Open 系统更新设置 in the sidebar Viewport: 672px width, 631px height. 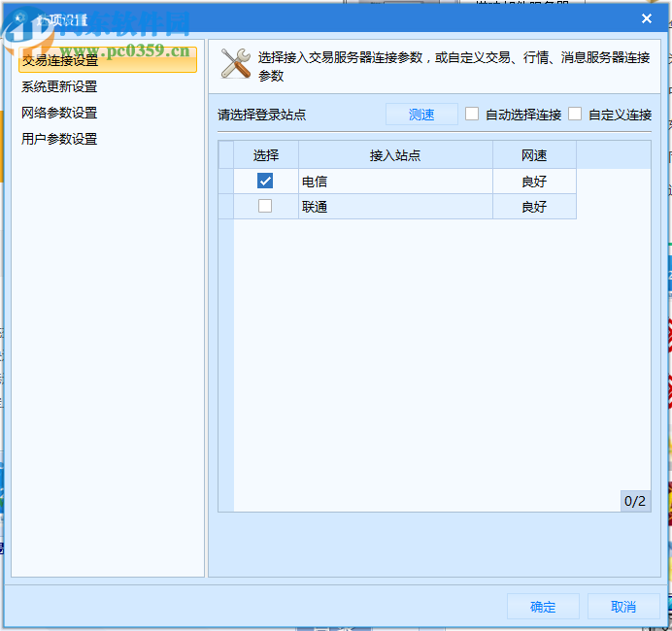(59, 86)
